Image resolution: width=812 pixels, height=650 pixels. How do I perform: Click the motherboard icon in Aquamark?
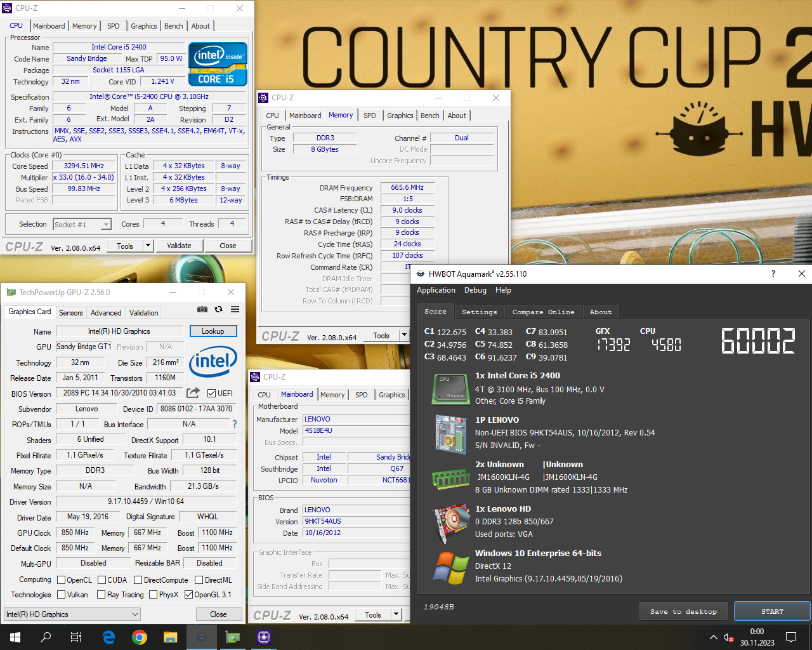click(x=451, y=434)
